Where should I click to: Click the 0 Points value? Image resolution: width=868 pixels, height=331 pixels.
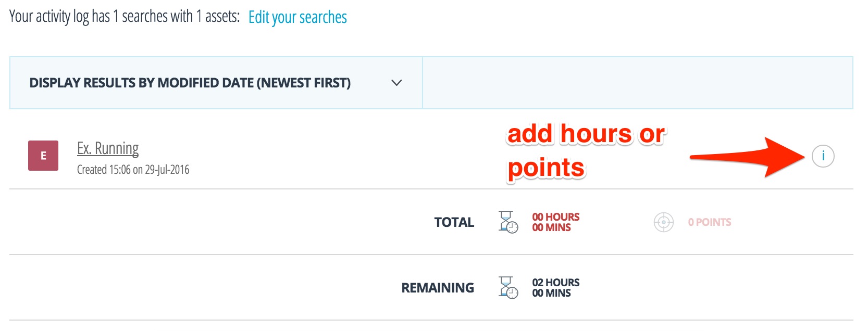pyautogui.click(x=709, y=222)
